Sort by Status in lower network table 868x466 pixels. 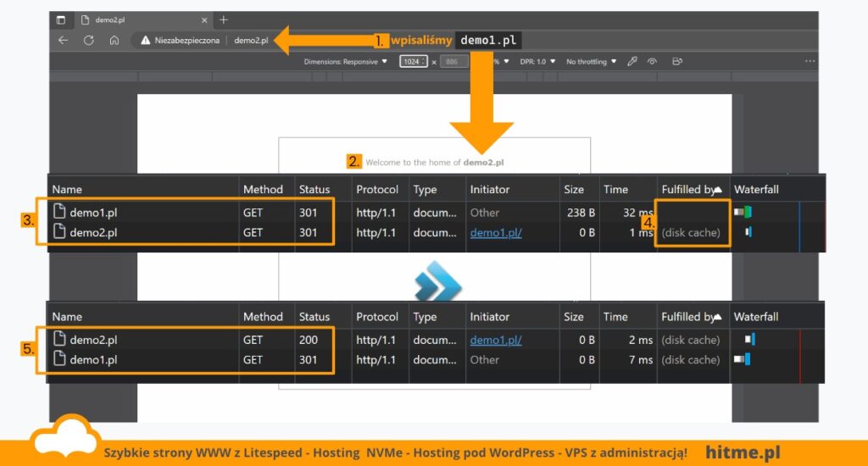point(314,317)
